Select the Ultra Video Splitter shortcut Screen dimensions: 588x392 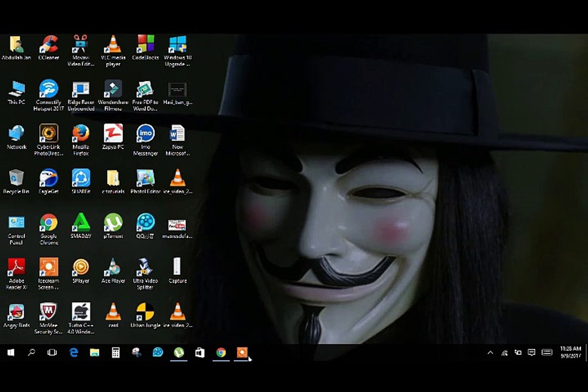[x=145, y=274]
